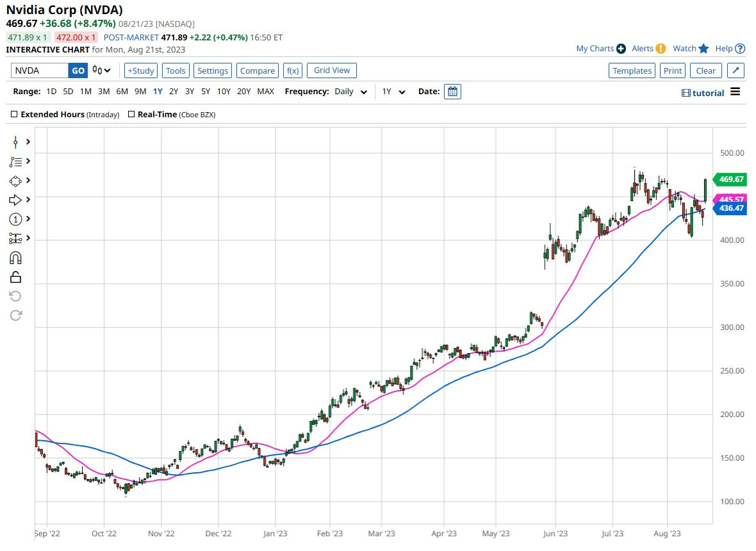The height and width of the screenshot is (551, 756).
Task: Click the unlock drawings padlock icon
Action: (16, 277)
